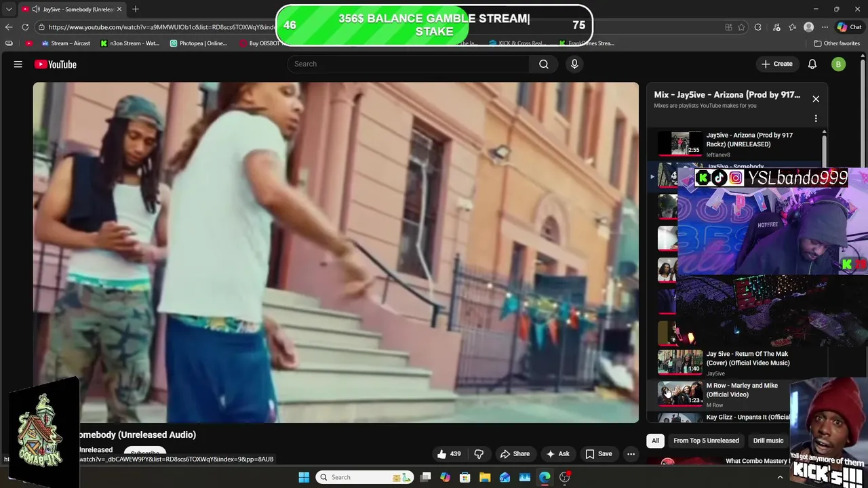Dislike the video with thumbs down
868x488 pixels.
[479, 454]
